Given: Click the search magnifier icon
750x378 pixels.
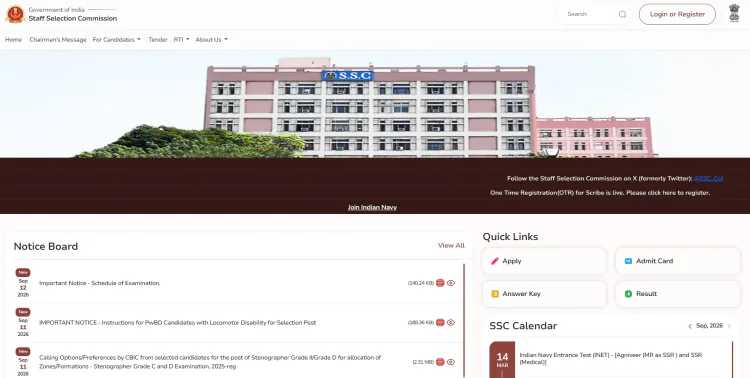Looking at the screenshot, I should pyautogui.click(x=622, y=14).
